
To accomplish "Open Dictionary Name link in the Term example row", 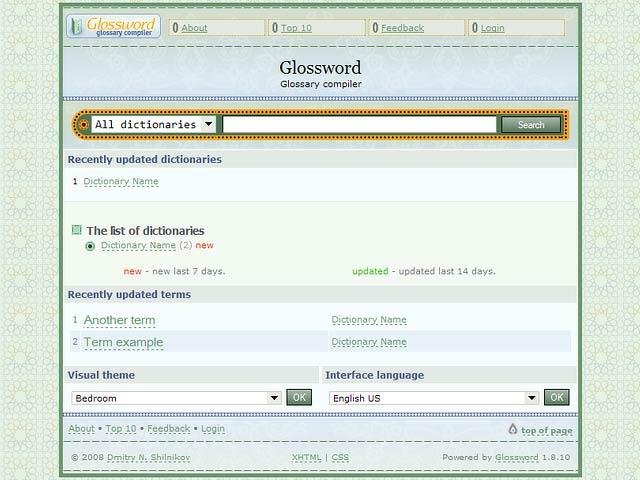I will click(369, 342).
